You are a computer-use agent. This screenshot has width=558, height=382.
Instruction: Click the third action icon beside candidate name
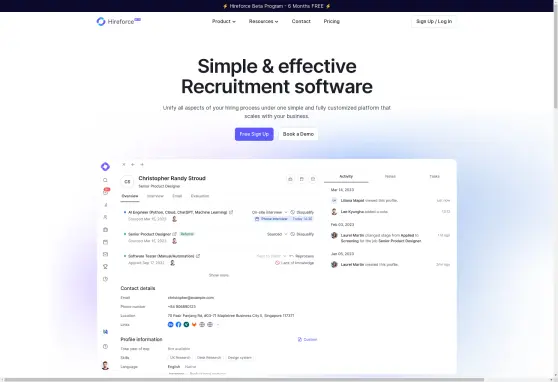tap(313, 179)
